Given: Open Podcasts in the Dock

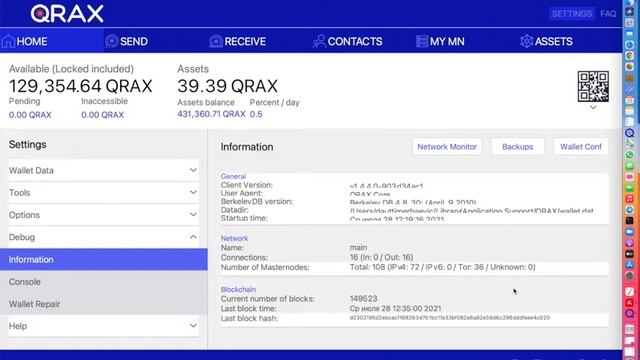Looking at the screenshot, I should click(x=629, y=242).
